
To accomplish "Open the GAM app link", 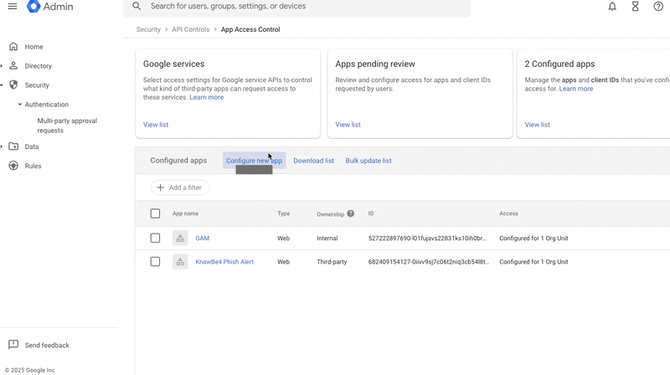I will (x=202, y=238).
